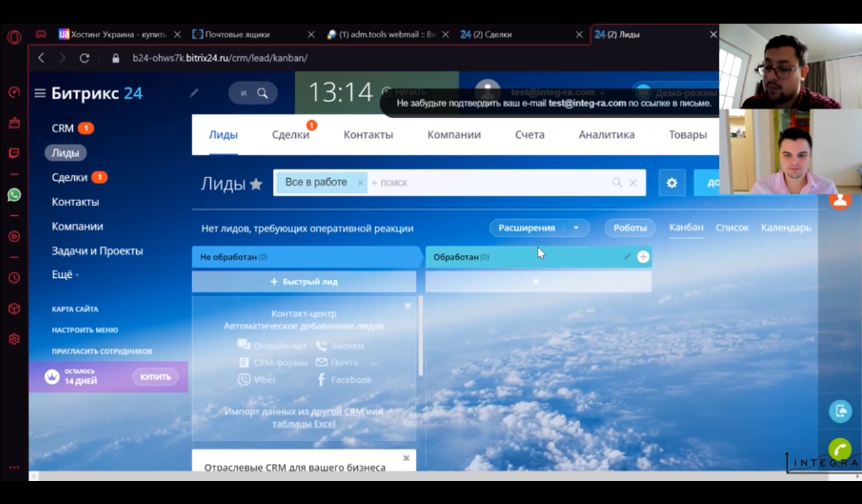Open the Компании tab in the CRM top menu
Image resolution: width=862 pixels, height=504 pixels.
(x=454, y=135)
